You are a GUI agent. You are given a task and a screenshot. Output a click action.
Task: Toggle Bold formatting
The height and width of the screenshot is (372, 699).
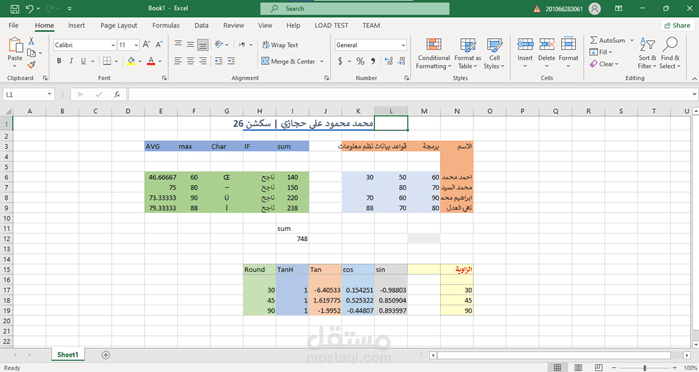pyautogui.click(x=59, y=61)
